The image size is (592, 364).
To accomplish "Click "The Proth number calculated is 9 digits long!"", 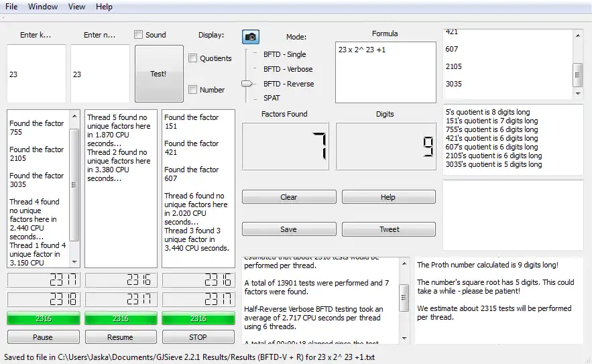I will tap(488, 265).
